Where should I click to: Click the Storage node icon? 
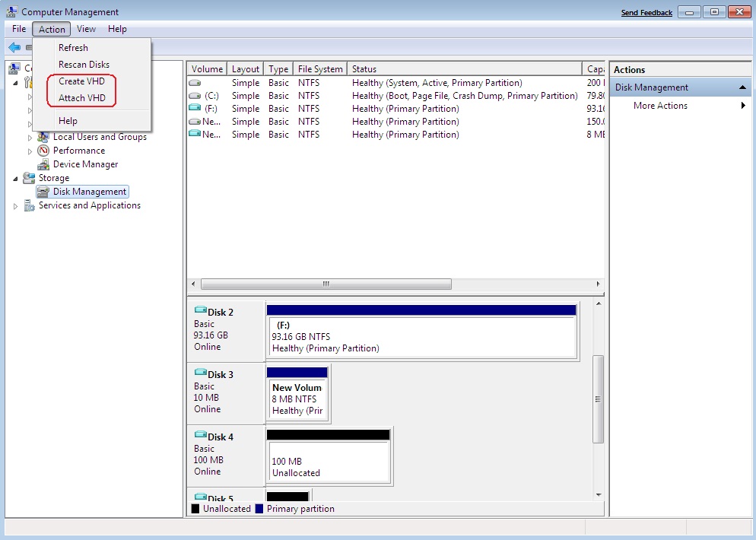pos(29,178)
